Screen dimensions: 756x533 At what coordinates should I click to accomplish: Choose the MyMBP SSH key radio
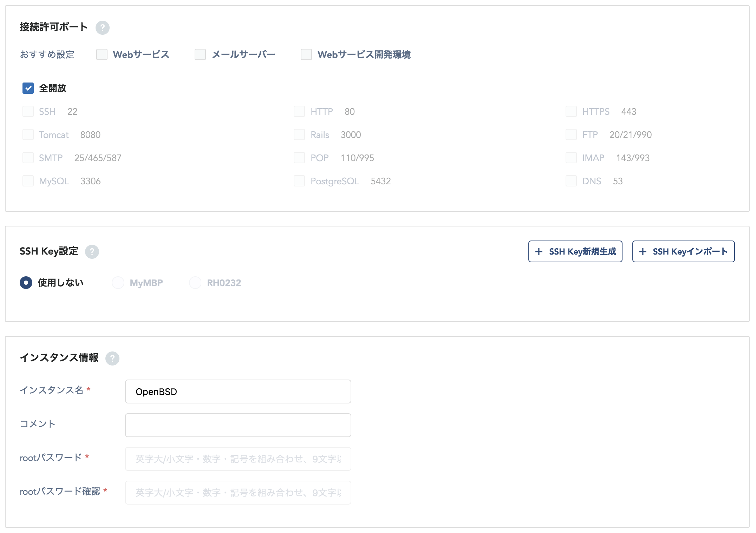pos(118,283)
